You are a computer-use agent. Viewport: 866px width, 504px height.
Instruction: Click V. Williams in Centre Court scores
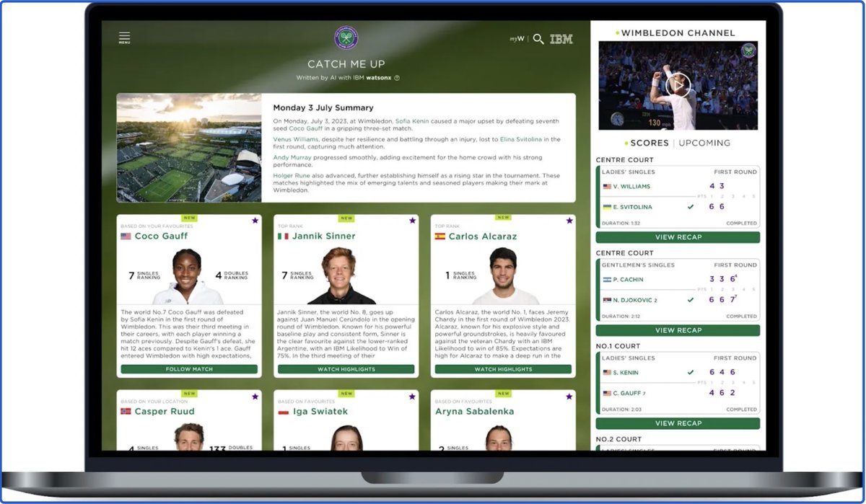tap(631, 186)
